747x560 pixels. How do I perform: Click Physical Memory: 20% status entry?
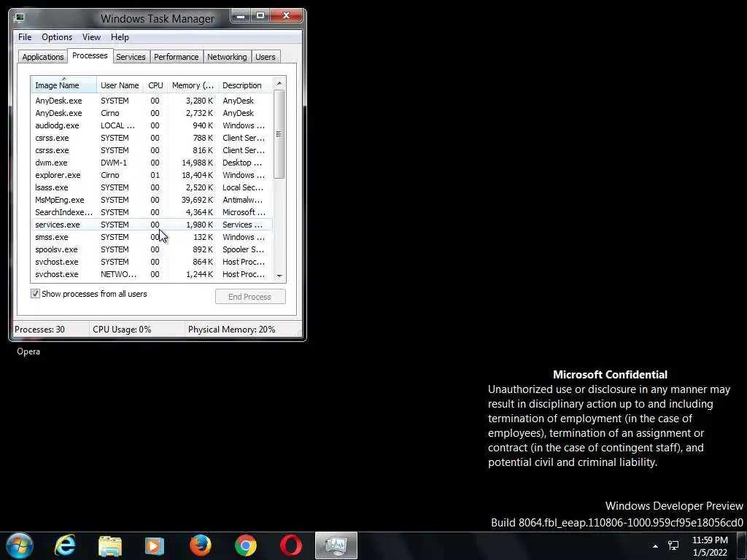click(x=231, y=329)
